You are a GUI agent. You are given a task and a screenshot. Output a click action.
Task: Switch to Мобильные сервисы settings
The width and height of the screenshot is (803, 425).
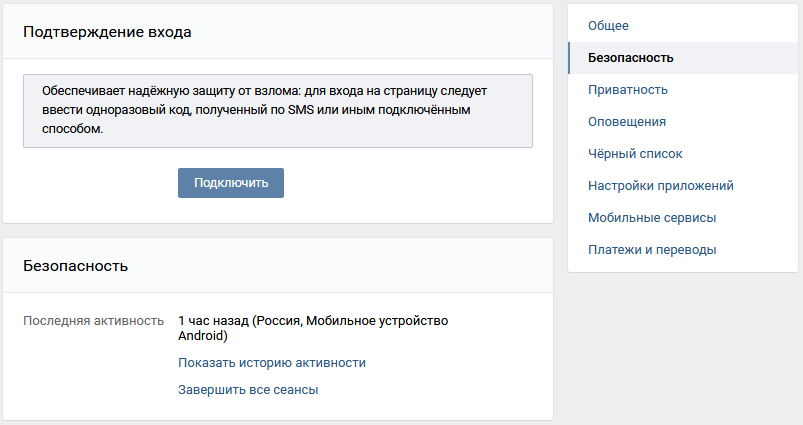point(652,218)
